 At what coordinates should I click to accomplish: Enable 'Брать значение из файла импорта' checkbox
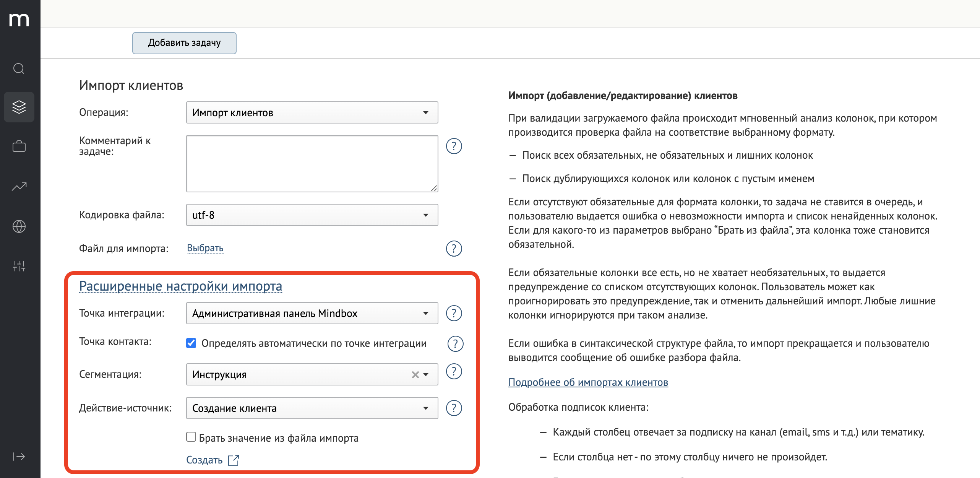point(191,437)
